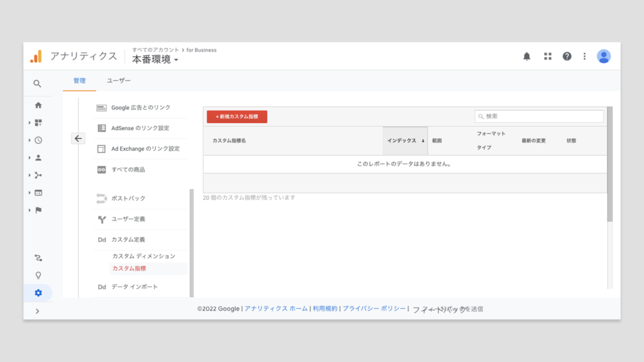644x362 pixels.
Task: Select the 管理 tab
Action: [x=79, y=81]
